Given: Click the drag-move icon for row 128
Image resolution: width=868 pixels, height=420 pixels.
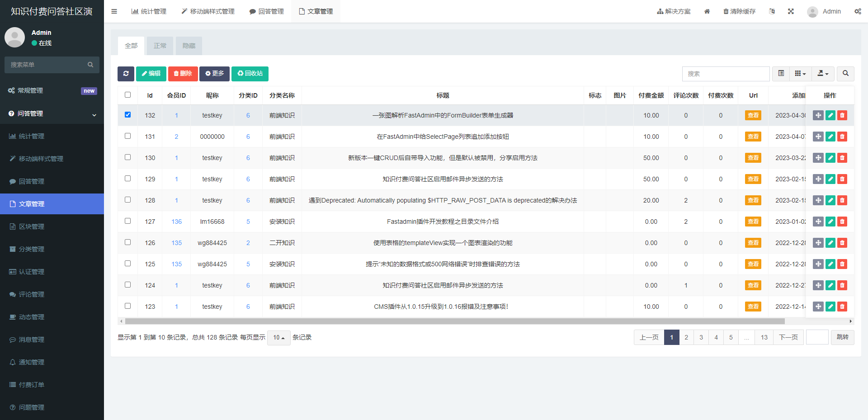Looking at the screenshot, I should pyautogui.click(x=818, y=200).
